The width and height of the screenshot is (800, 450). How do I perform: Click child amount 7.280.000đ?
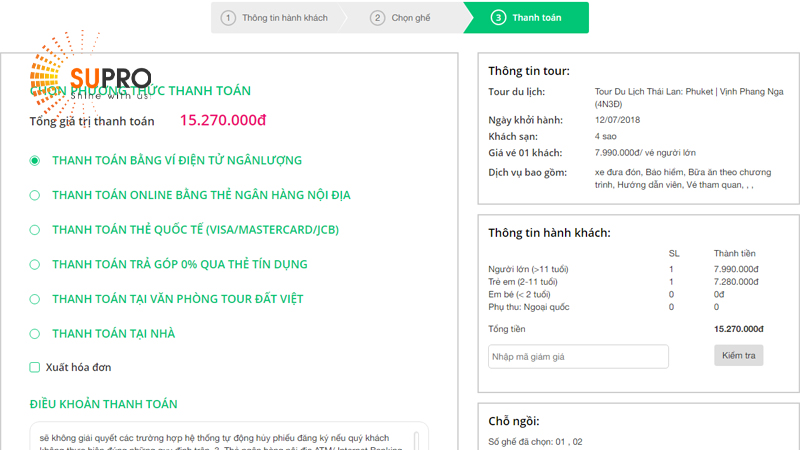coord(736,282)
